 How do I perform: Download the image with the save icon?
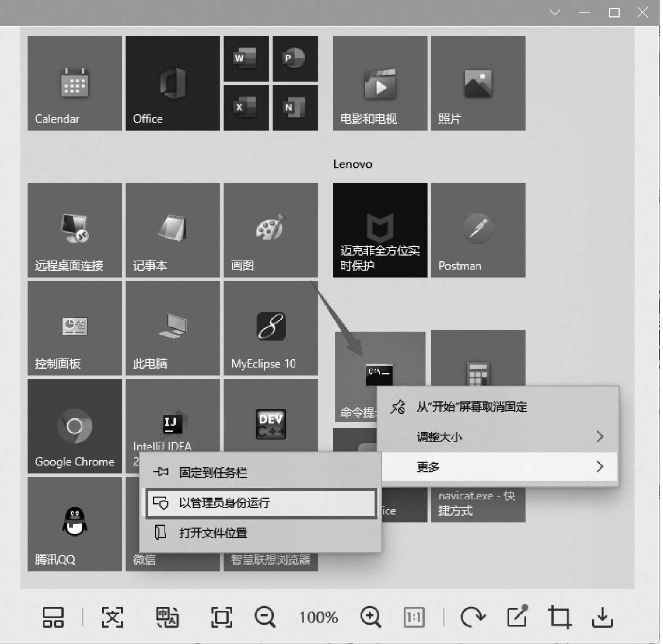click(x=602, y=617)
